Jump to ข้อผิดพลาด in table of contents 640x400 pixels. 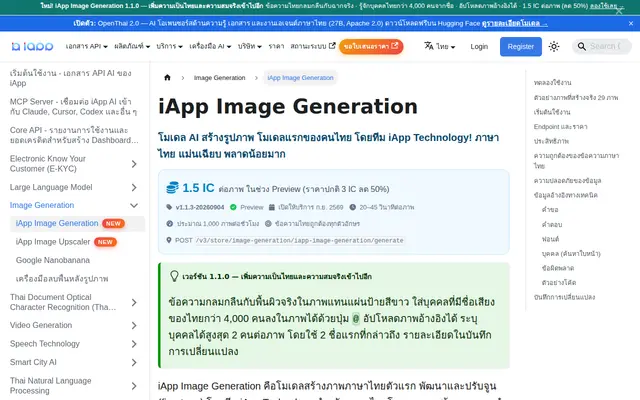click(558, 268)
